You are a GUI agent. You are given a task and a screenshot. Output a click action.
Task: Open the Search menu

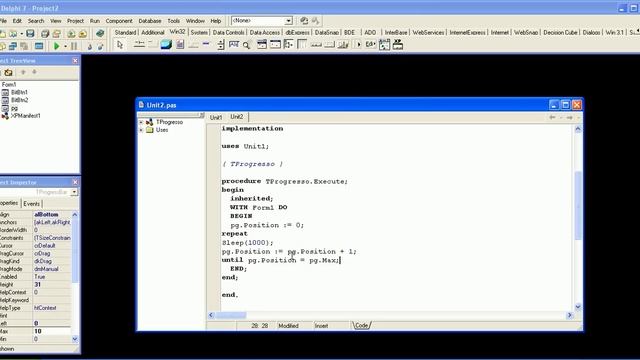pos(36,20)
